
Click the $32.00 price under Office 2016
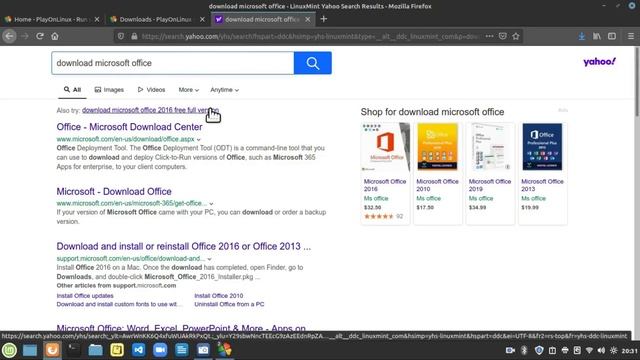pos(371,207)
